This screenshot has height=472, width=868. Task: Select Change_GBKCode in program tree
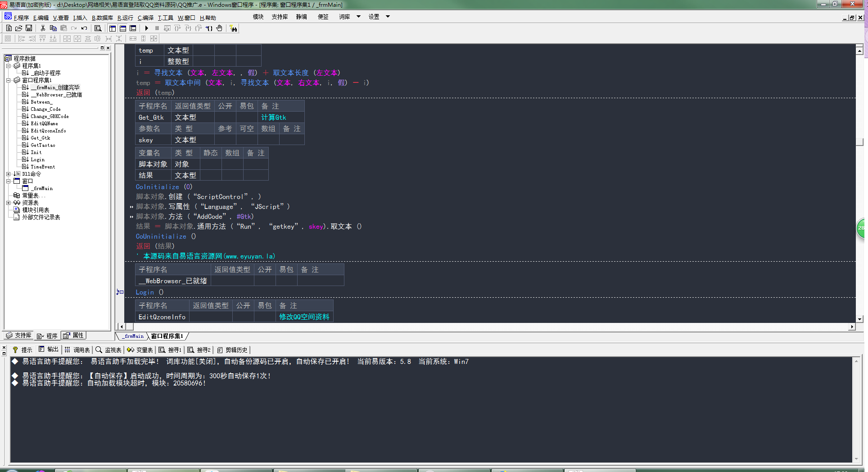pos(50,116)
